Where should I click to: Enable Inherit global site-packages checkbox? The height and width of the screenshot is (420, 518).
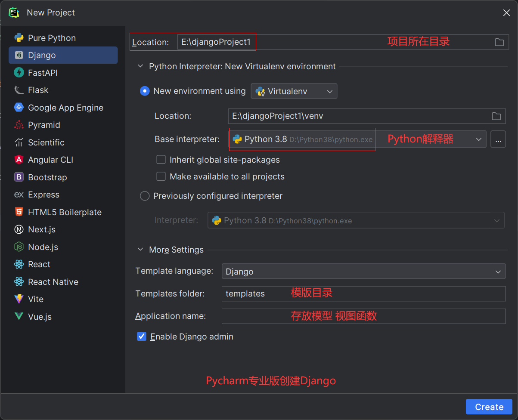(x=161, y=160)
